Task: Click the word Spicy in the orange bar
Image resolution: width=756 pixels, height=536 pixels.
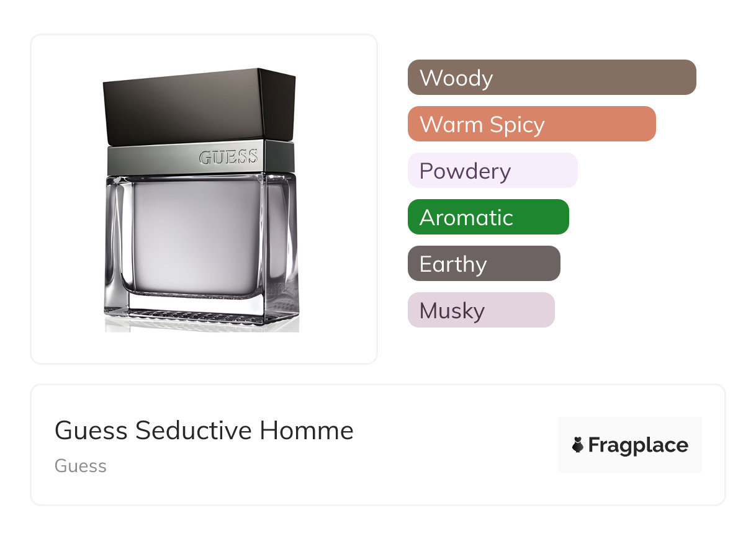Action: point(517,125)
